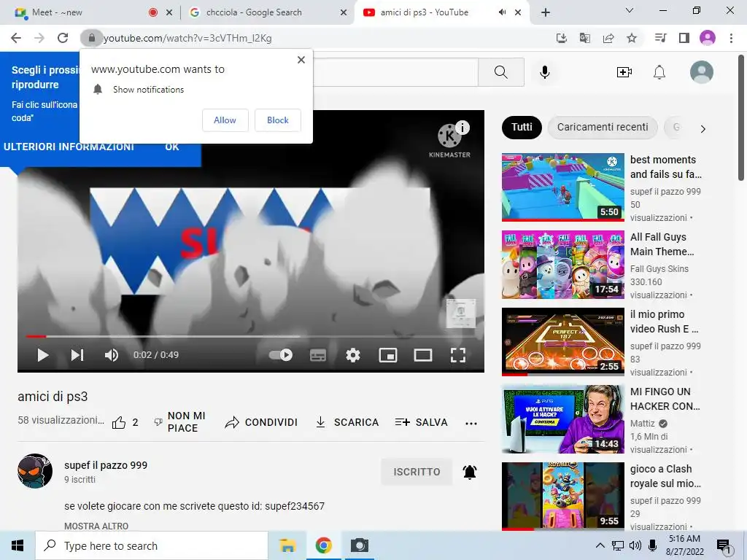This screenshot has width=747, height=560.
Task: Show more filter chips with arrow
Action: pyautogui.click(x=703, y=128)
